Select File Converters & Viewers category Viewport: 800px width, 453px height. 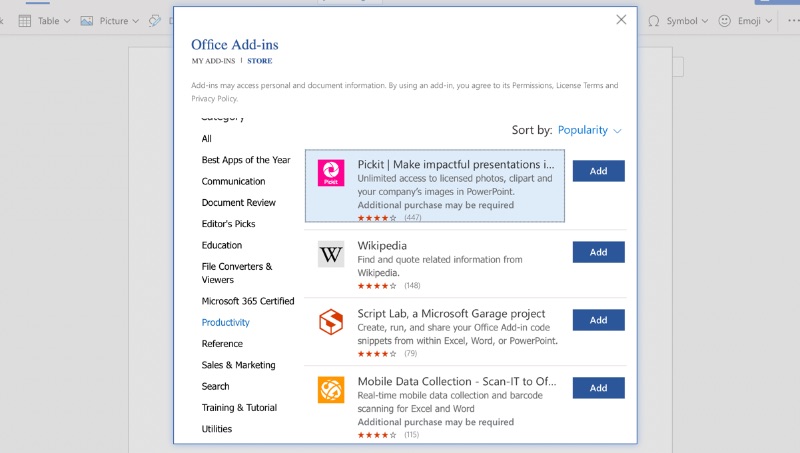pos(237,273)
